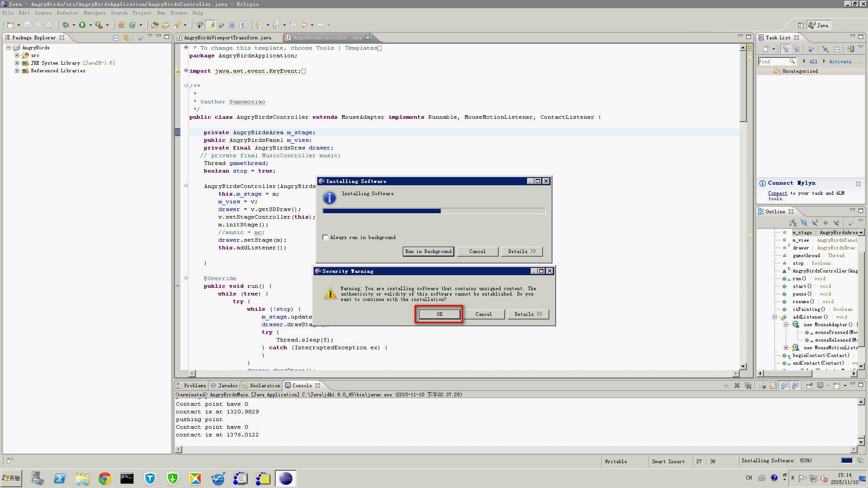This screenshot has height=488, width=868.
Task: Click Link with Editor in Package Explorer
Action: pyautogui.click(x=126, y=38)
